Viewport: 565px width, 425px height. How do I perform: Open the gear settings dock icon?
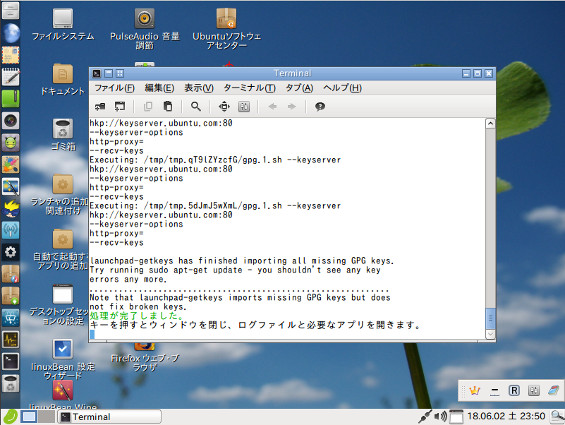(x=10, y=252)
